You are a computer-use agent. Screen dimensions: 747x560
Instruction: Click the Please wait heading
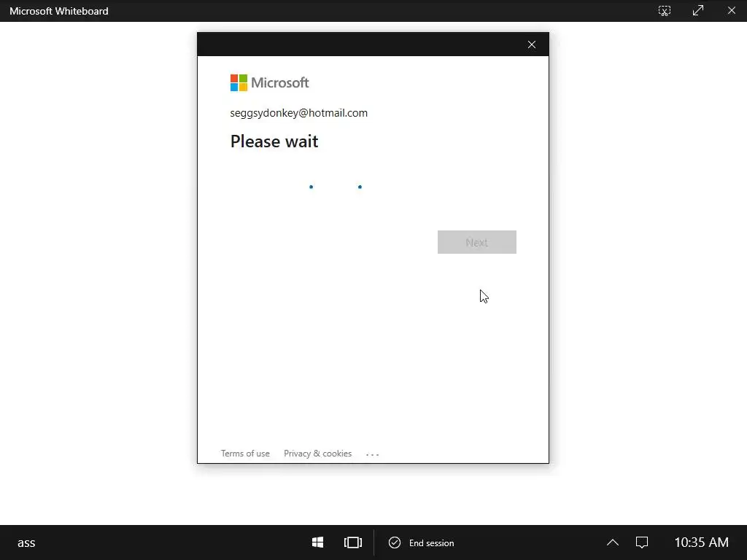click(x=274, y=141)
